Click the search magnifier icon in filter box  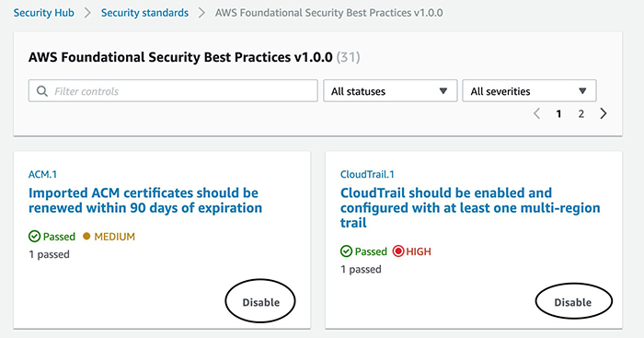42,91
